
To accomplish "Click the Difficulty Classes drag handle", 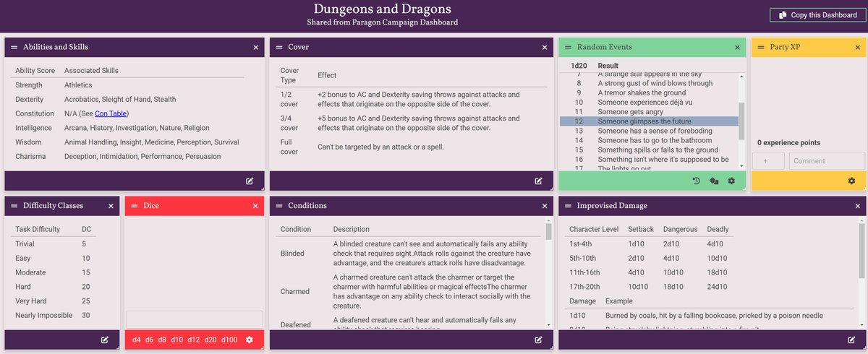I will (x=14, y=206).
